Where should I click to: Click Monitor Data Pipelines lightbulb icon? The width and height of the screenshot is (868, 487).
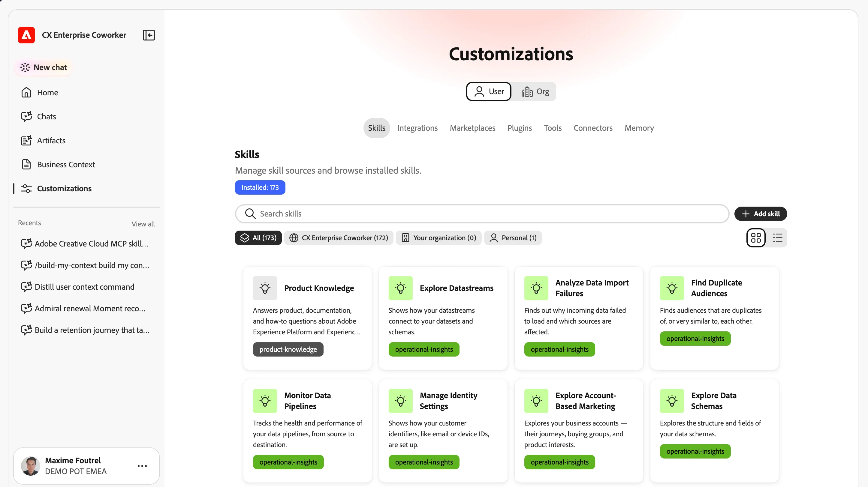pos(265,401)
